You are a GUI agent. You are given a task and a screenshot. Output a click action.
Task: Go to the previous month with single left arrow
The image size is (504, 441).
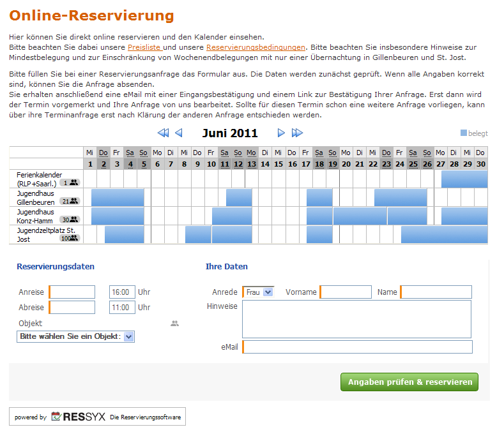point(179,133)
